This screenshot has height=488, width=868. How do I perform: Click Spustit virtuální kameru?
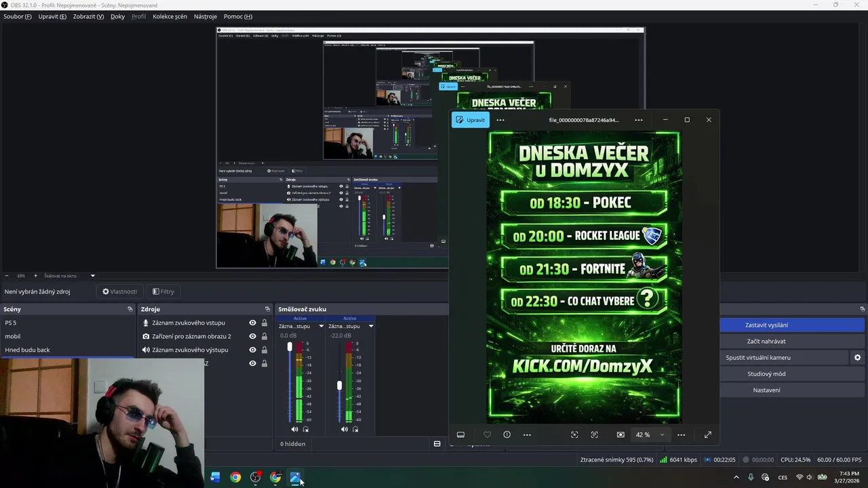(x=758, y=357)
